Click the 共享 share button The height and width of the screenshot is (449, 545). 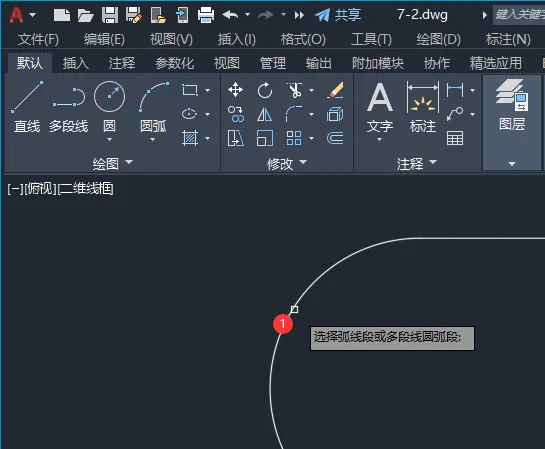point(338,15)
